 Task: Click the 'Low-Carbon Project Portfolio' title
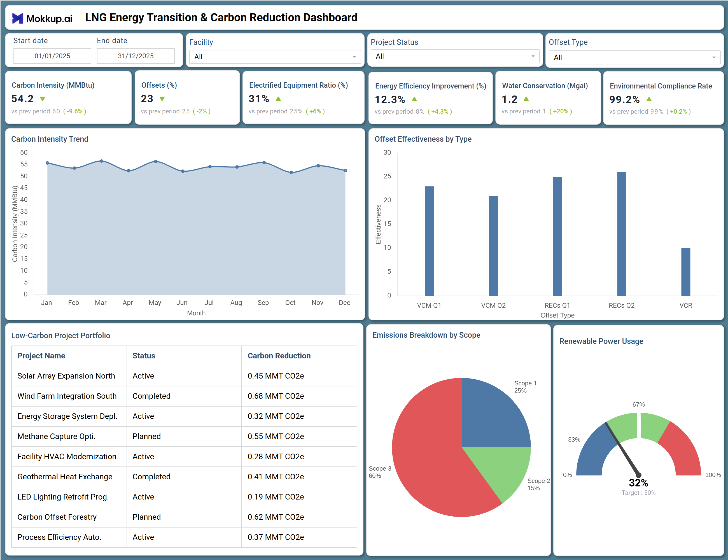click(61, 336)
